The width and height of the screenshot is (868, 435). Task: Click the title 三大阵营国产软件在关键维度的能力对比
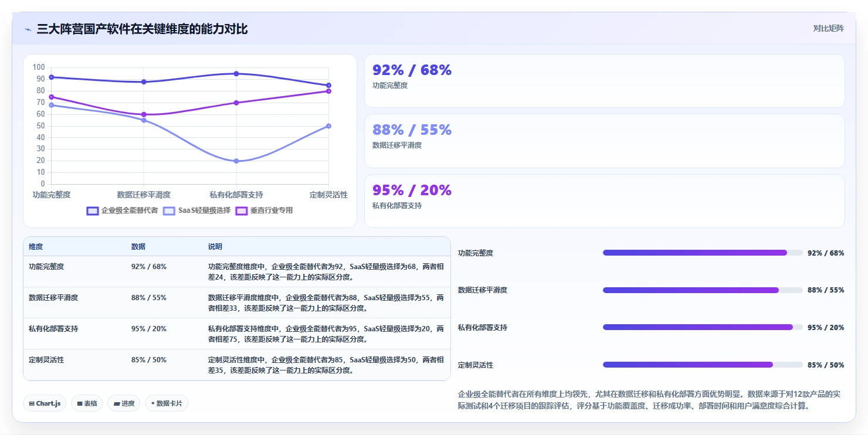[142, 29]
